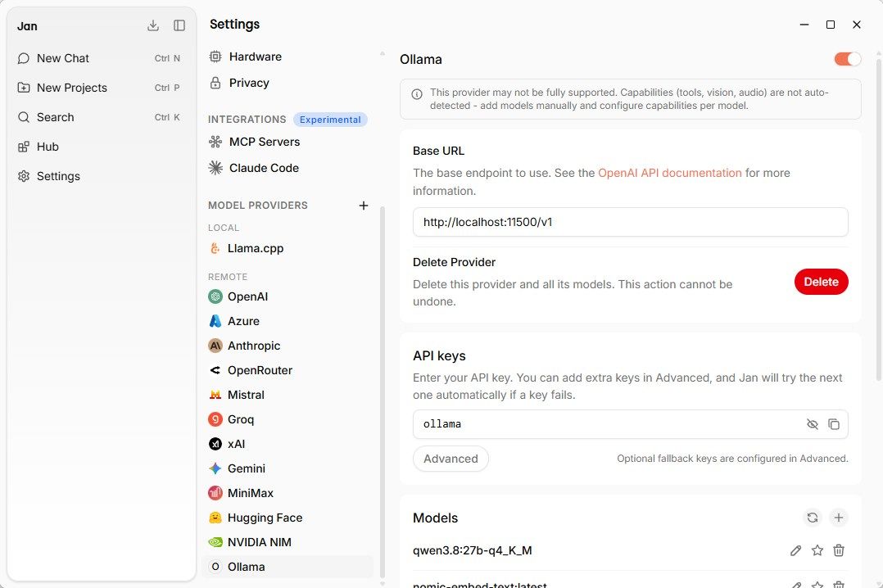
Task: Select the xAI provider
Action: (x=288, y=444)
